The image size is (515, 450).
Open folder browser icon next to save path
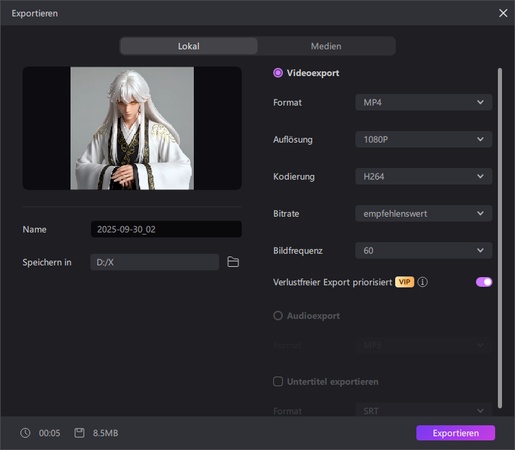point(233,262)
